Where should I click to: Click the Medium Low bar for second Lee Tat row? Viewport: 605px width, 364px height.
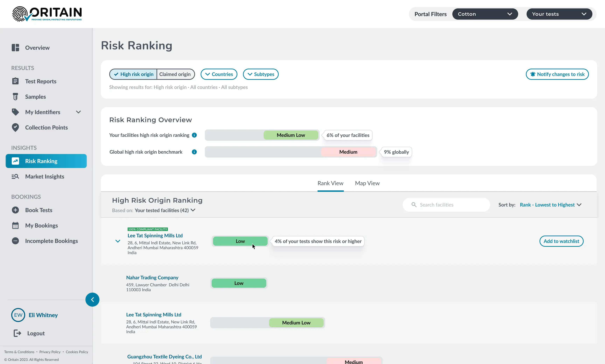(296, 323)
